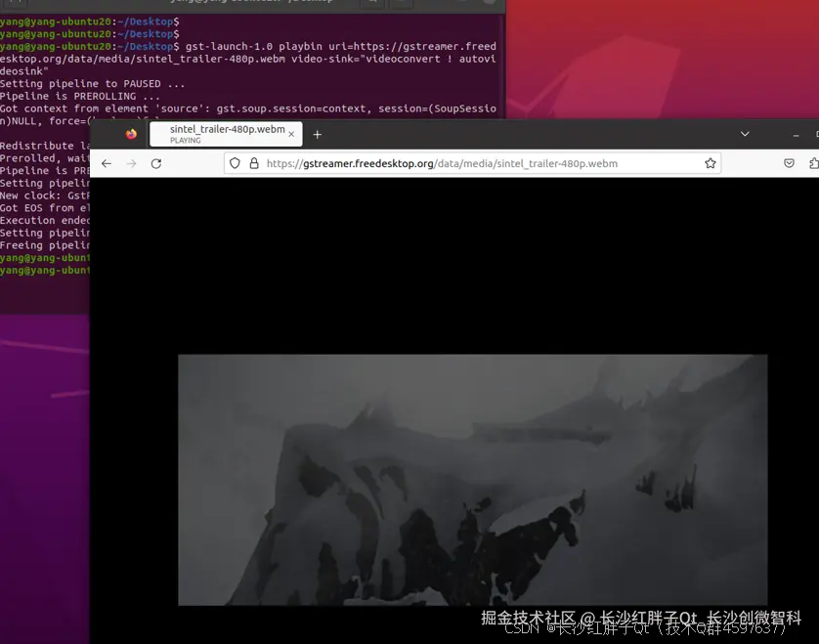819x644 pixels.
Task: Click the shield tracking protection icon
Action: tap(234, 163)
